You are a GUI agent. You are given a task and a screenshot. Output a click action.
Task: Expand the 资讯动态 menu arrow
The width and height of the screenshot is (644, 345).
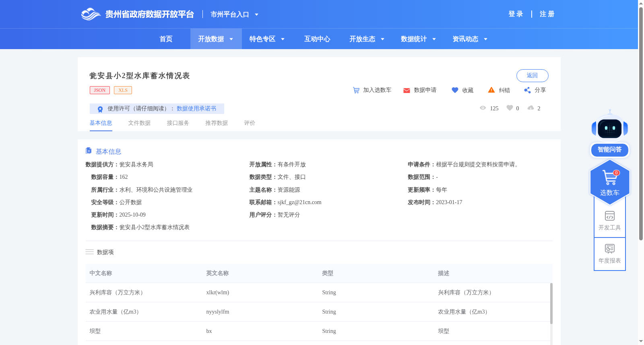485,39
